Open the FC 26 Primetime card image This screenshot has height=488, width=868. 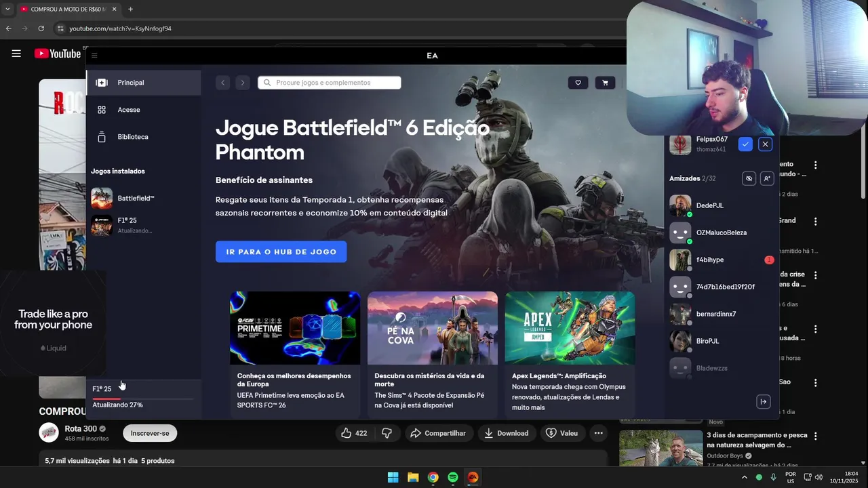click(295, 328)
